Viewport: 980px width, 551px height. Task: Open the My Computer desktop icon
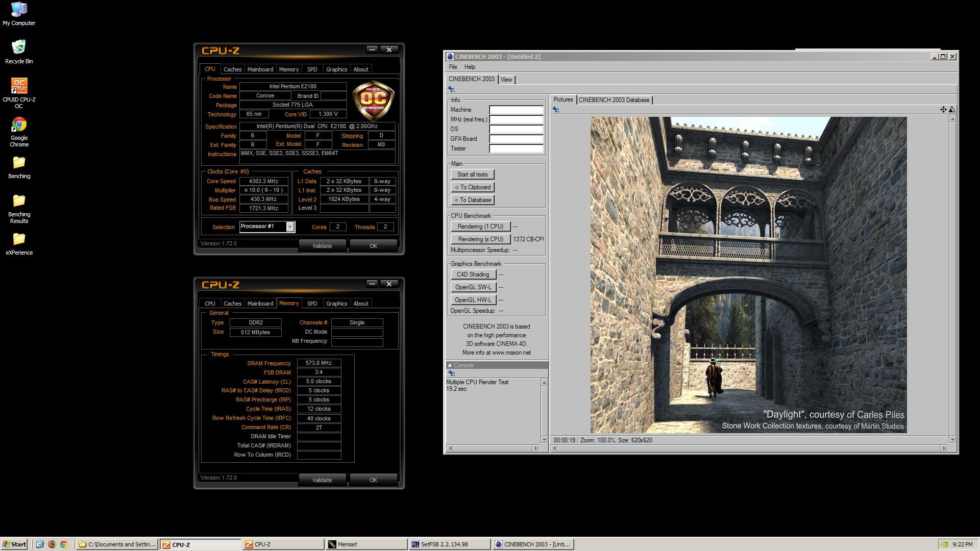[x=19, y=14]
